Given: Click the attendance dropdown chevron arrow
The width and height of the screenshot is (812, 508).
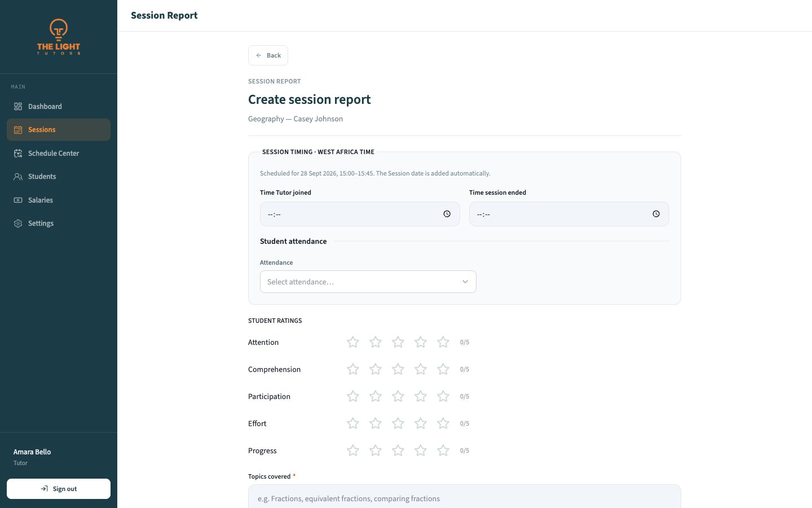Looking at the screenshot, I should coord(465,282).
